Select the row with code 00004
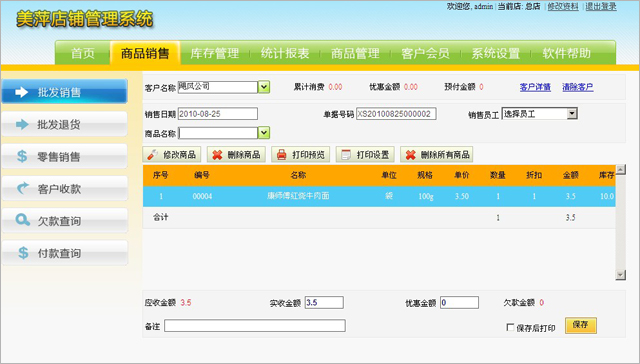Viewport: 640px width, 364px height. (379, 196)
